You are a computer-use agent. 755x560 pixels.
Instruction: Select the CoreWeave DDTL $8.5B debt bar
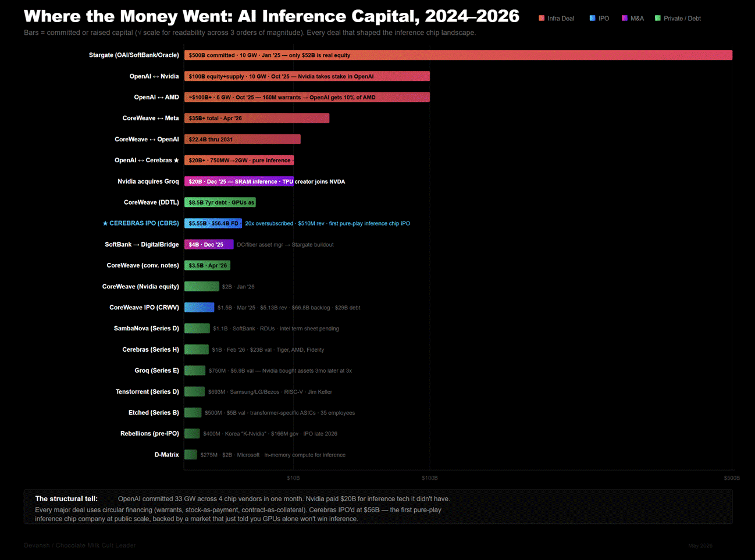click(x=220, y=202)
